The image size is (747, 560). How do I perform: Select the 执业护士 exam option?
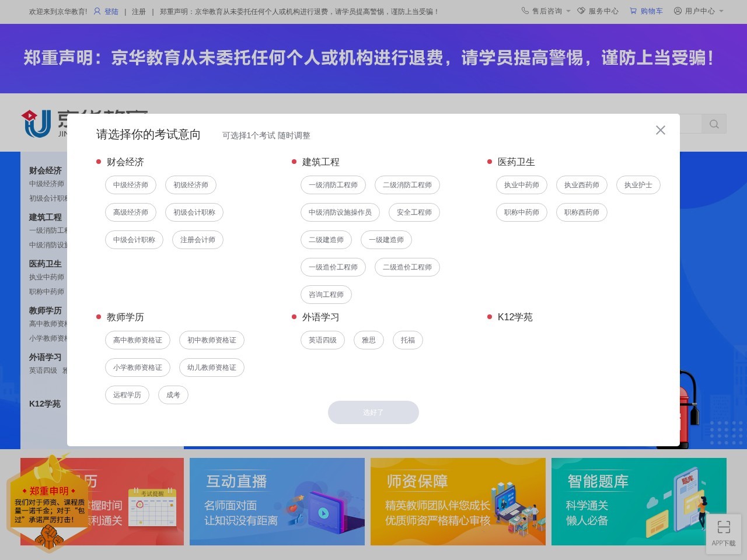[638, 185]
